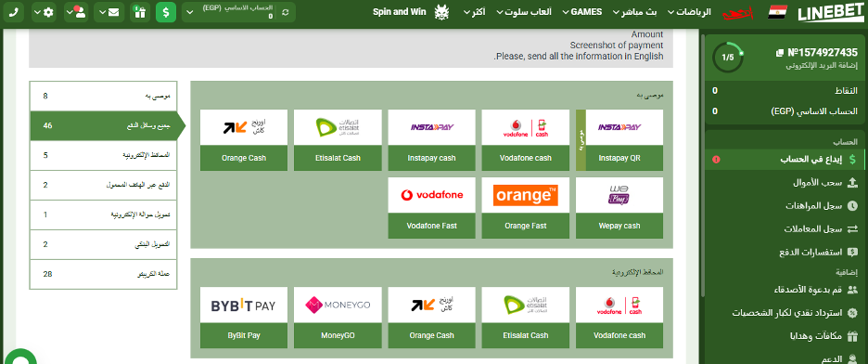Choose ByBit Pay e-wallet method
The height and width of the screenshot is (364, 868).
pos(244,318)
